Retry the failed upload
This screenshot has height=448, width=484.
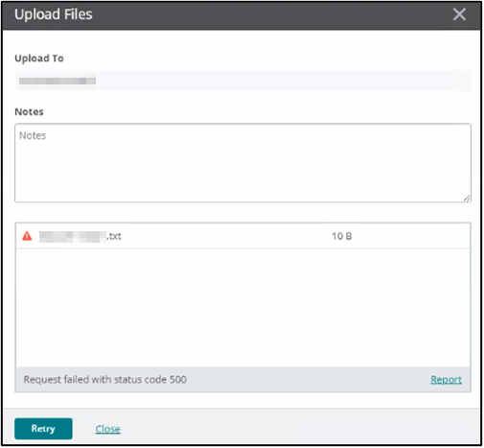pos(43,429)
